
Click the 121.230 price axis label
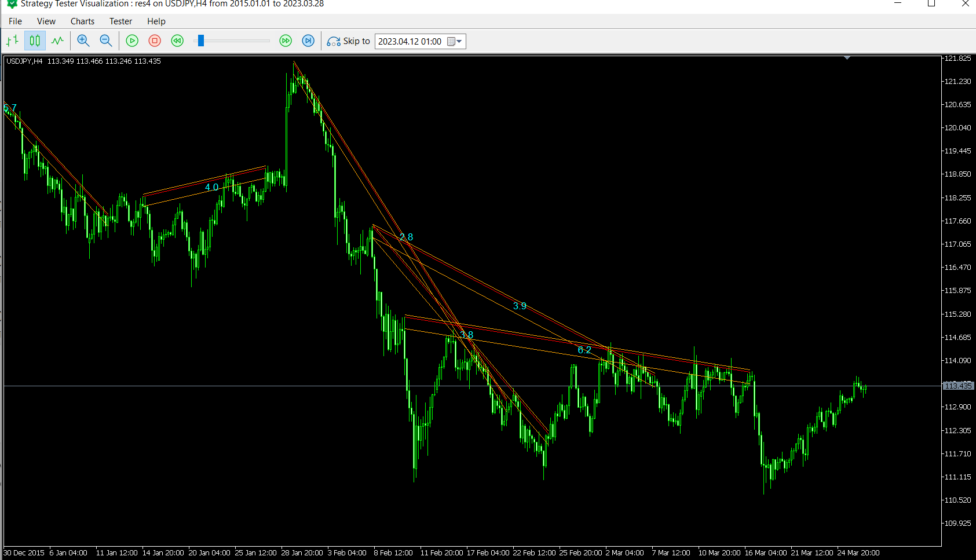point(958,82)
